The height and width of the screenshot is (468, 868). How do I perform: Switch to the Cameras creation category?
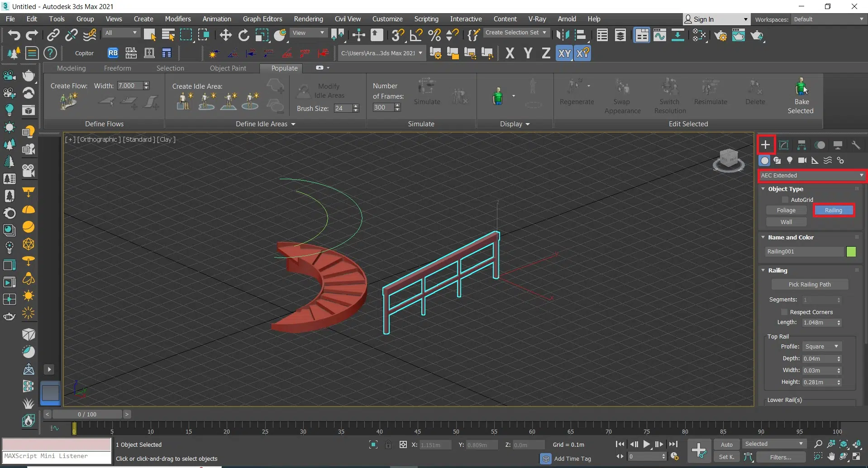click(802, 161)
